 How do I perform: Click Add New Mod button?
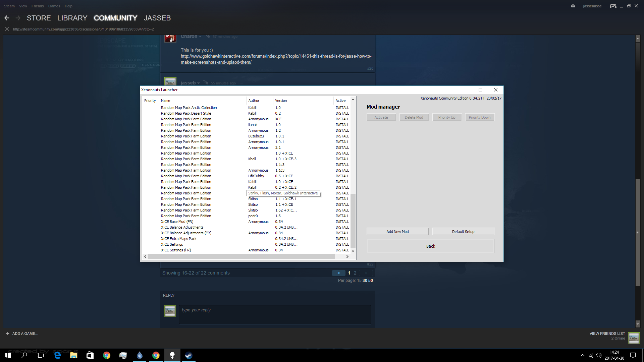pyautogui.click(x=397, y=232)
